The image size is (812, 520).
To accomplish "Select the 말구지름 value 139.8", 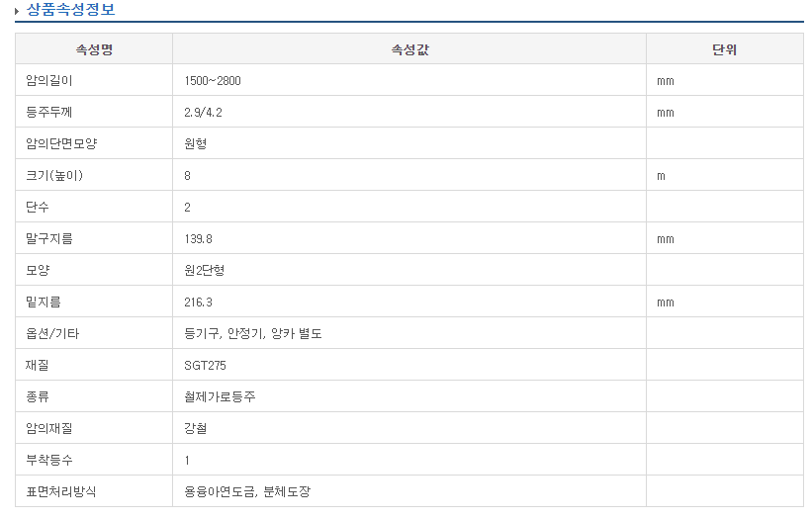I will coord(198,239).
